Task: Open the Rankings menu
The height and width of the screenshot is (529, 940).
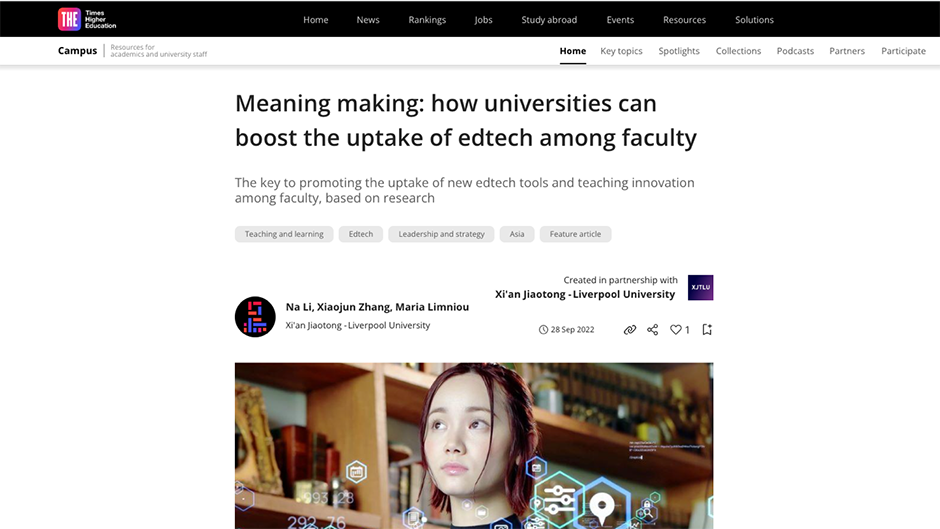Action: (x=427, y=20)
